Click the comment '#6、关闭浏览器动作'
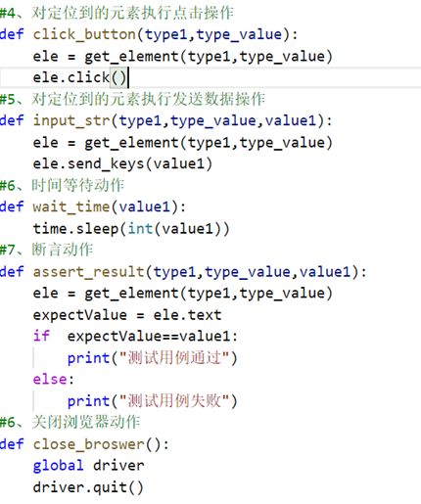 coord(70,422)
